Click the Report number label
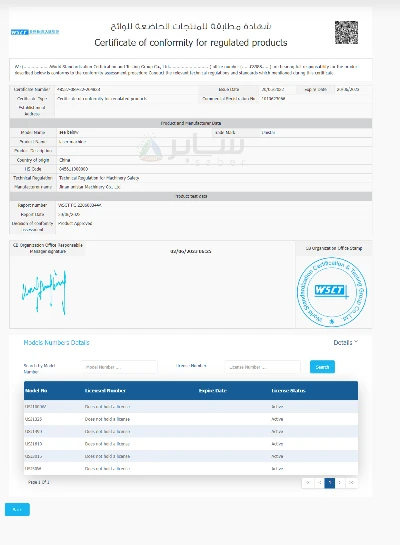 [32, 205]
